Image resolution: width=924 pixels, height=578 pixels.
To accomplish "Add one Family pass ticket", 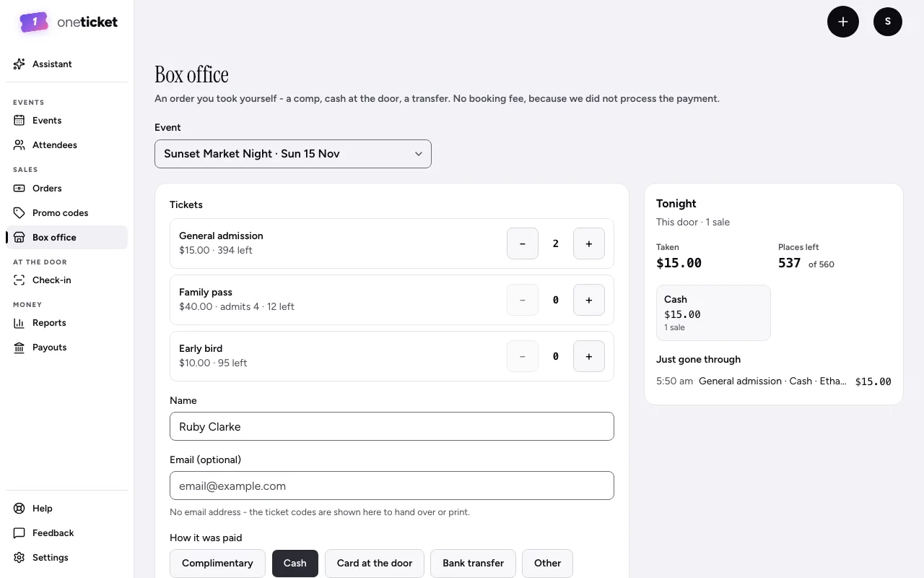I will [x=589, y=300].
